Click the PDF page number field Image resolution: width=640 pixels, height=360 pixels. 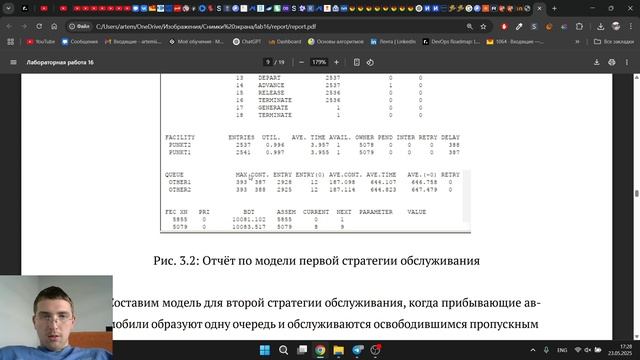268,62
